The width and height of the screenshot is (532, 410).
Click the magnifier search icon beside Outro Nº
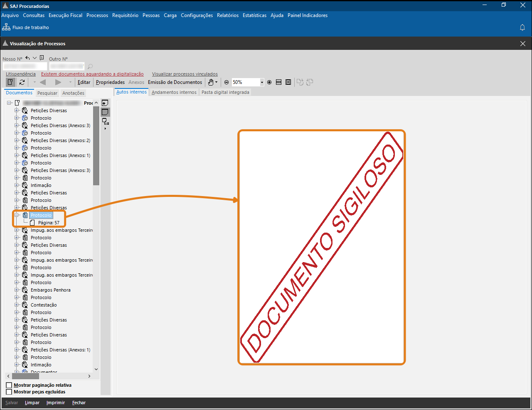point(90,66)
